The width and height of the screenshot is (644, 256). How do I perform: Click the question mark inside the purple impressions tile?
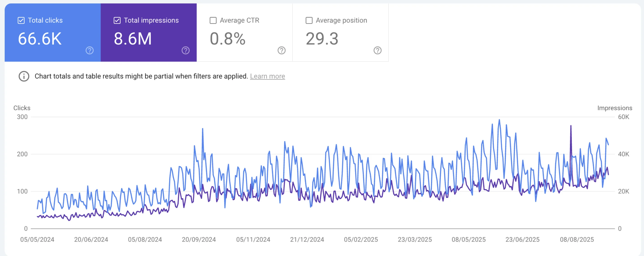click(185, 50)
